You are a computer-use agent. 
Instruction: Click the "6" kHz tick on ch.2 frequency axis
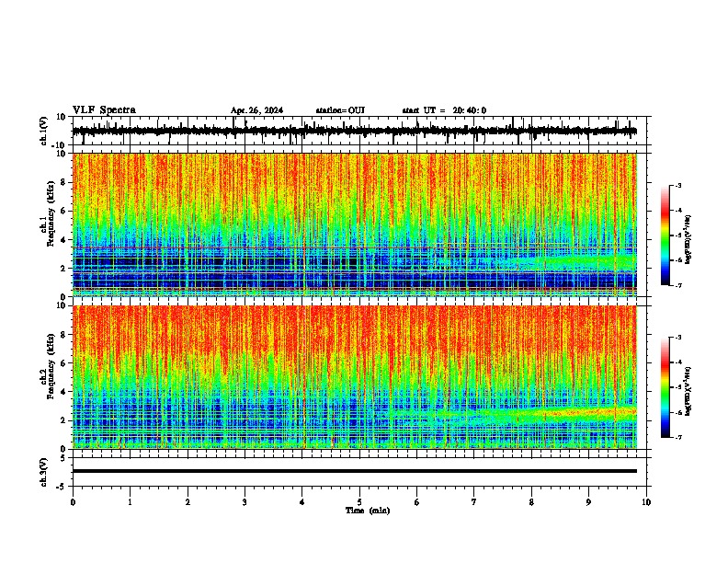[64, 363]
